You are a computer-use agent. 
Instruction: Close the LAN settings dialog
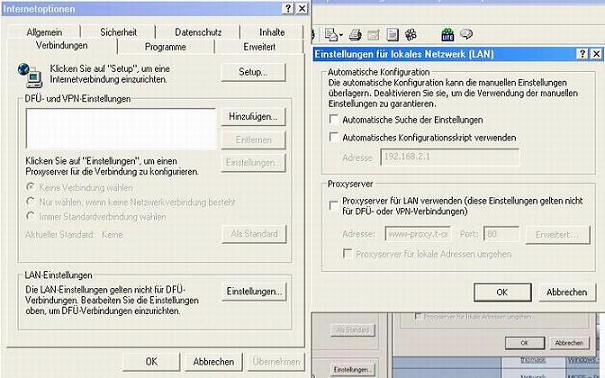(596, 54)
